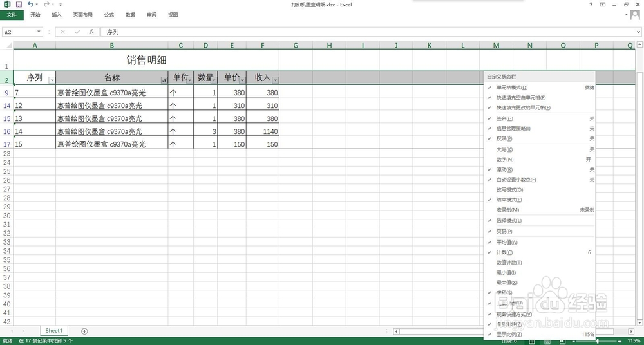Click the formula bar containing 序列
The width and height of the screenshot is (644, 345).
[x=368, y=32]
